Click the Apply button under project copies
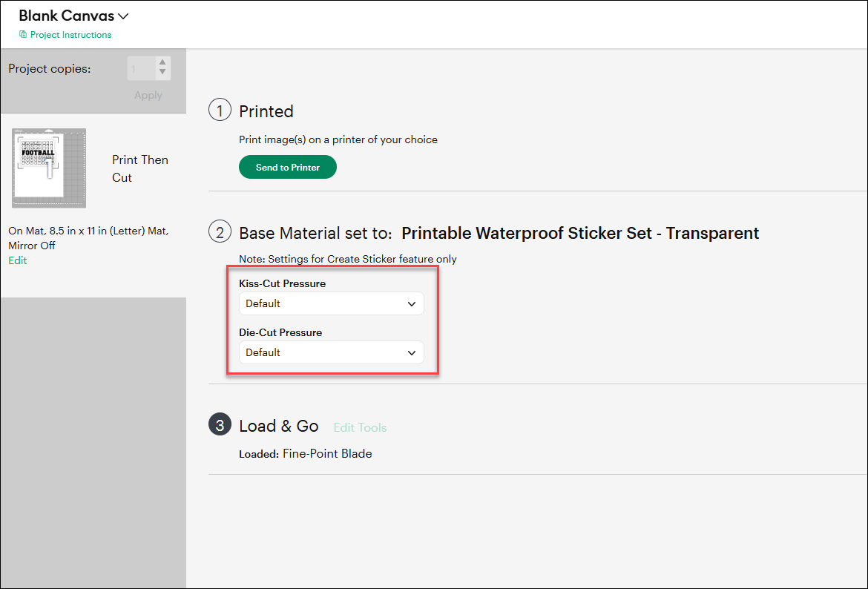The image size is (868, 589). (x=148, y=95)
